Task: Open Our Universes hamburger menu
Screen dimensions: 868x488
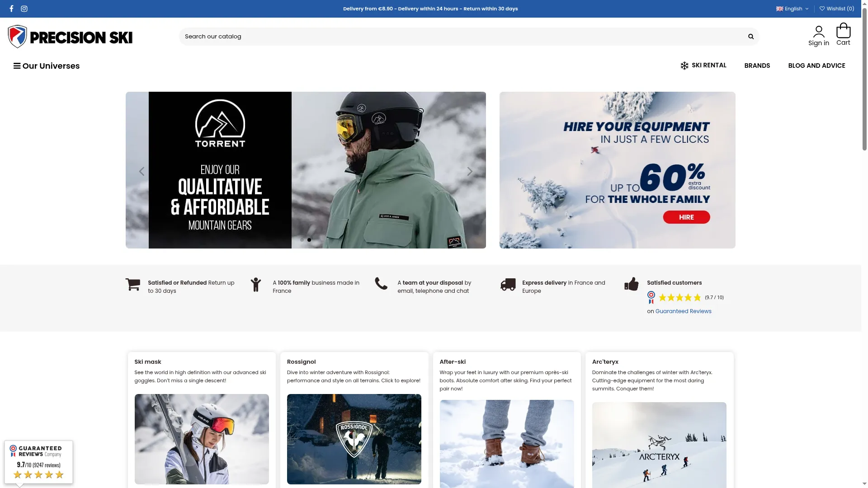Action: 47,66
